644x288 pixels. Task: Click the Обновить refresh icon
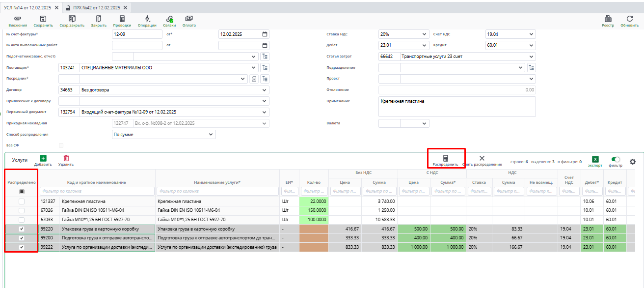coord(629,19)
